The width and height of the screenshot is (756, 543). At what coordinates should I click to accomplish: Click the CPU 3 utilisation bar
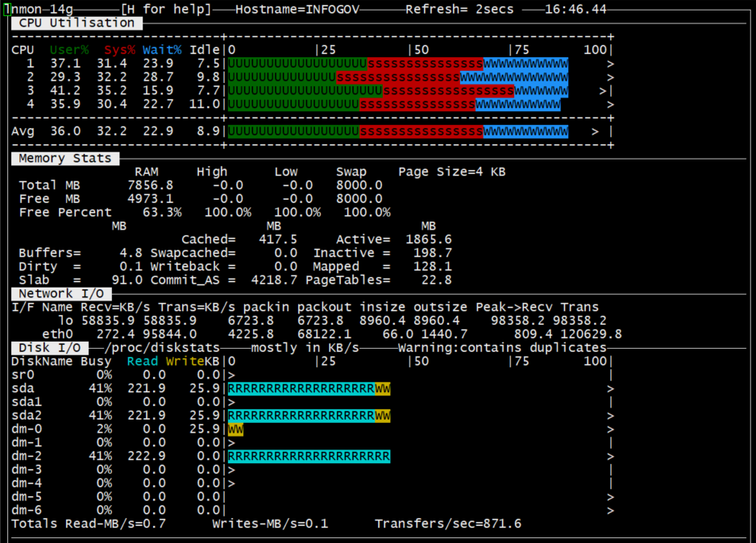point(398,90)
